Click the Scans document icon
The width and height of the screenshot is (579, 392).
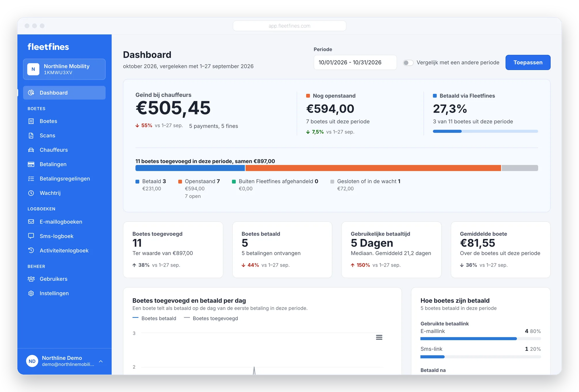[x=31, y=135]
